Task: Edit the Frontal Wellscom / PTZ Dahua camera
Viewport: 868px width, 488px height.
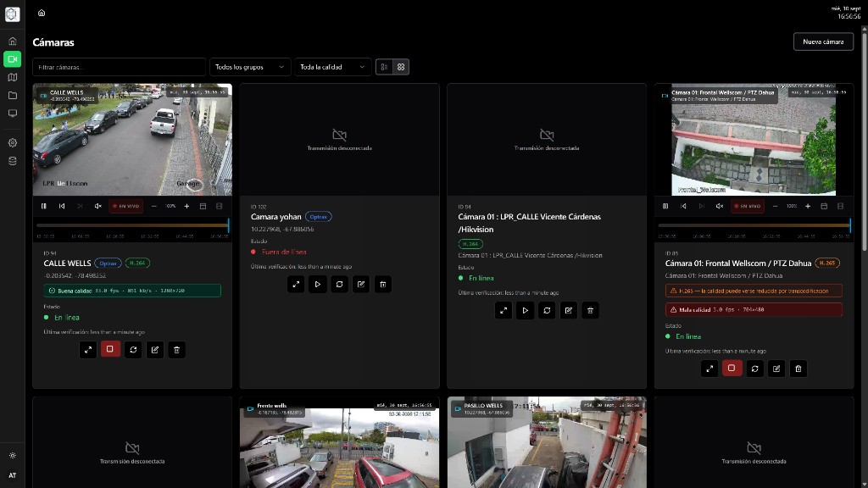Action: coord(776,369)
